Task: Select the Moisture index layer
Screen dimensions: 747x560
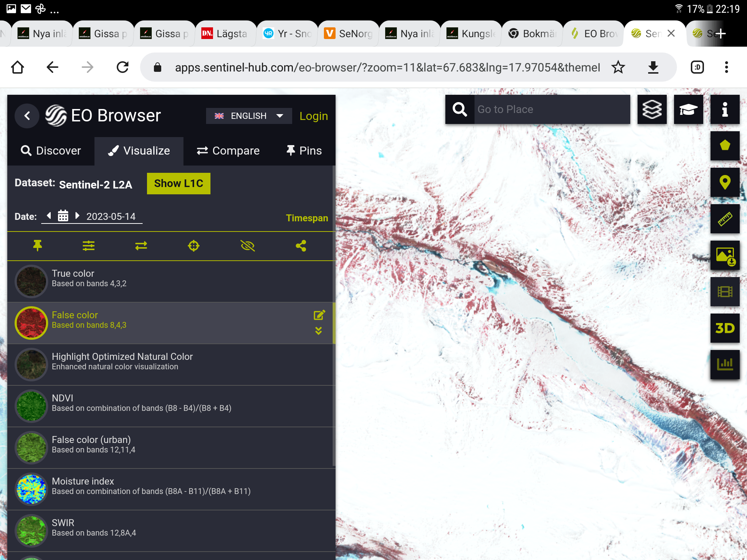Action: (171, 489)
